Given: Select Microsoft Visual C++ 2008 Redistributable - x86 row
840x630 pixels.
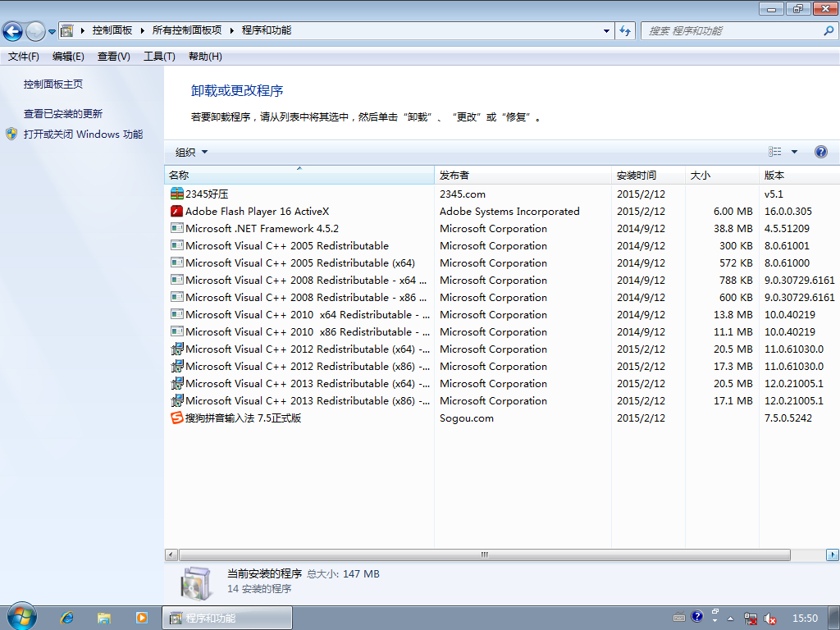Looking at the screenshot, I should [502, 297].
